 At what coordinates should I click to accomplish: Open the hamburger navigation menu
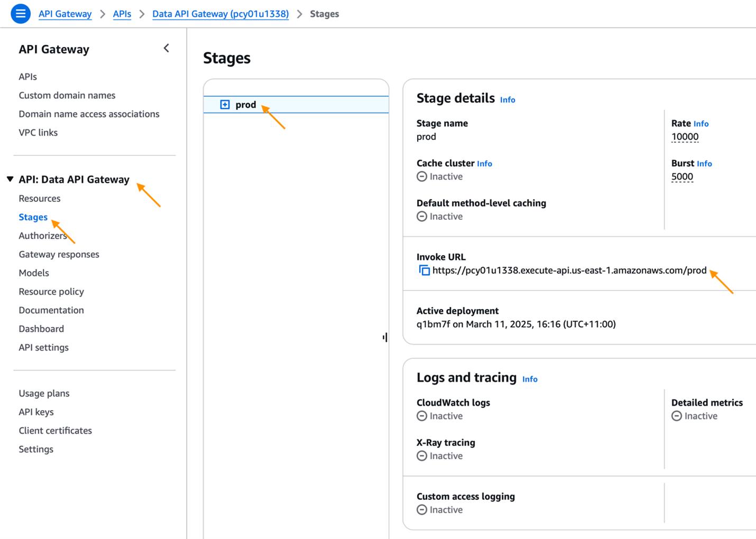21,14
